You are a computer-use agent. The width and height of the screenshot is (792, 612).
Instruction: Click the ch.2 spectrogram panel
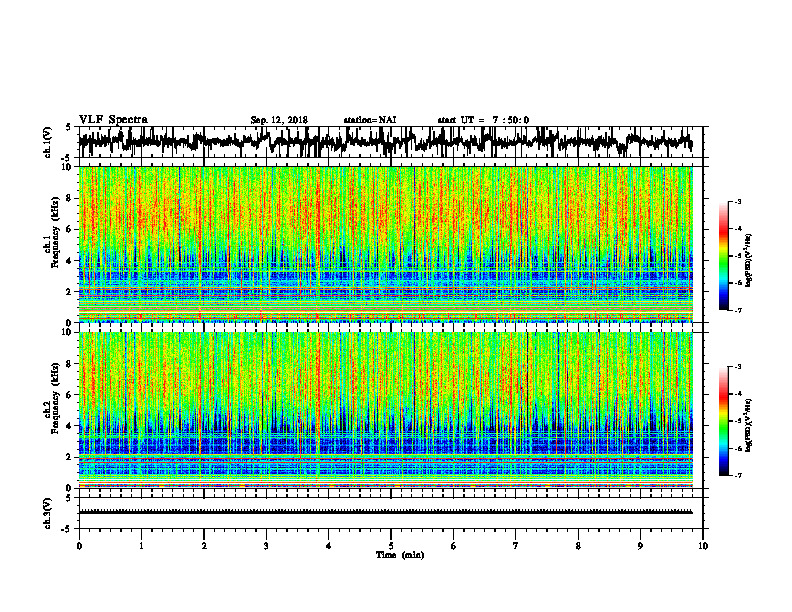(385, 410)
